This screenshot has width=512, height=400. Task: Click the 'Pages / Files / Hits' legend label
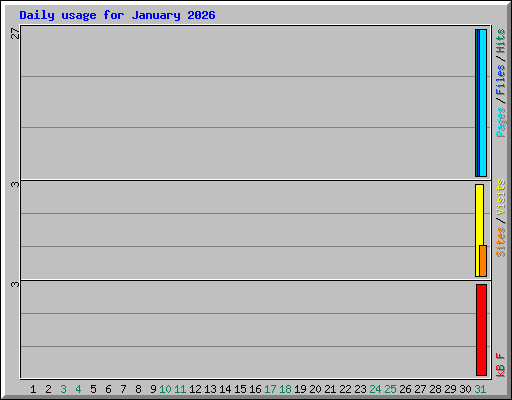500,83
